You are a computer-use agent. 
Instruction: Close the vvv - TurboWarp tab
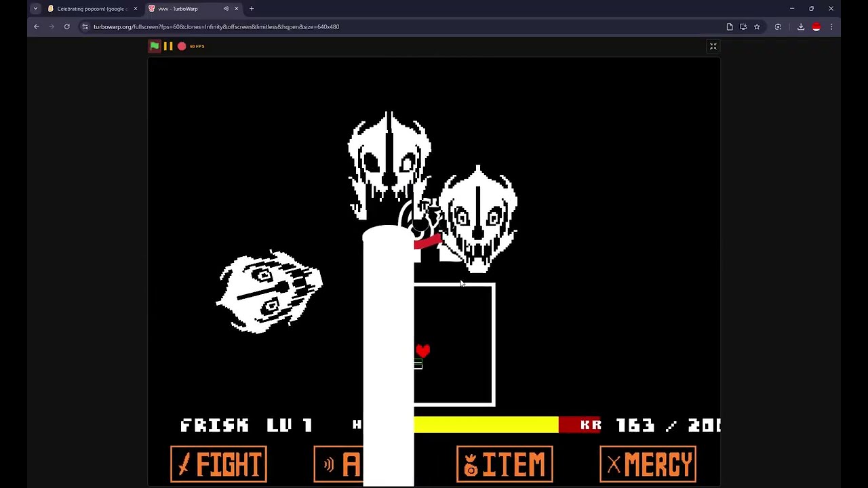[x=236, y=9]
